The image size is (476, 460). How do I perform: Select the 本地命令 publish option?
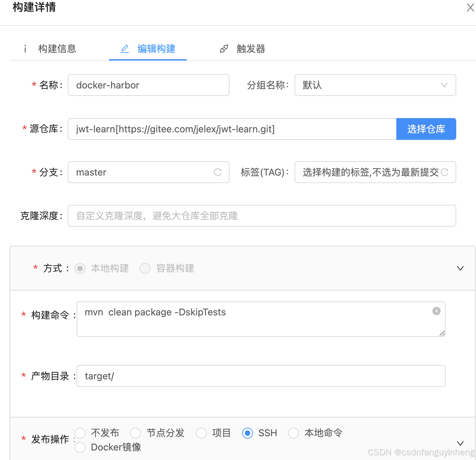click(x=293, y=433)
